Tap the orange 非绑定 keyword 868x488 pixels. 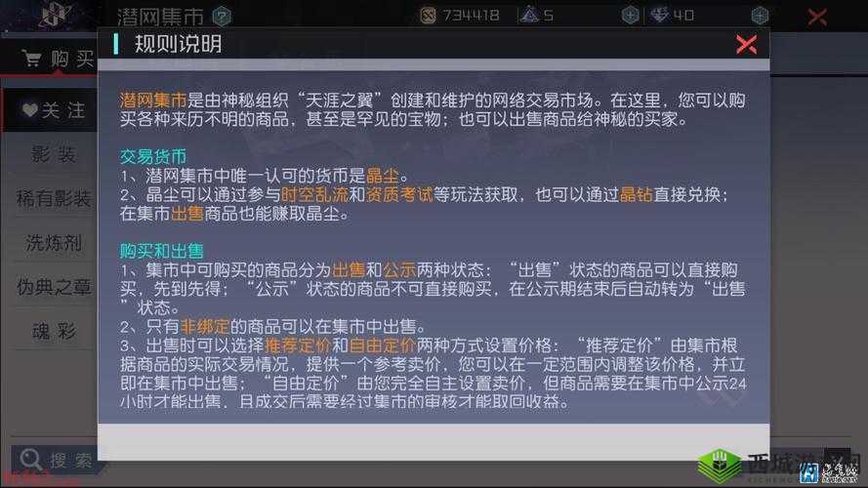point(205,326)
